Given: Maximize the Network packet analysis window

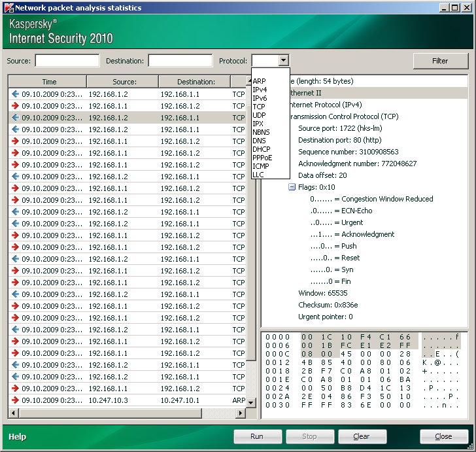Looking at the screenshot, I should click(455, 8).
